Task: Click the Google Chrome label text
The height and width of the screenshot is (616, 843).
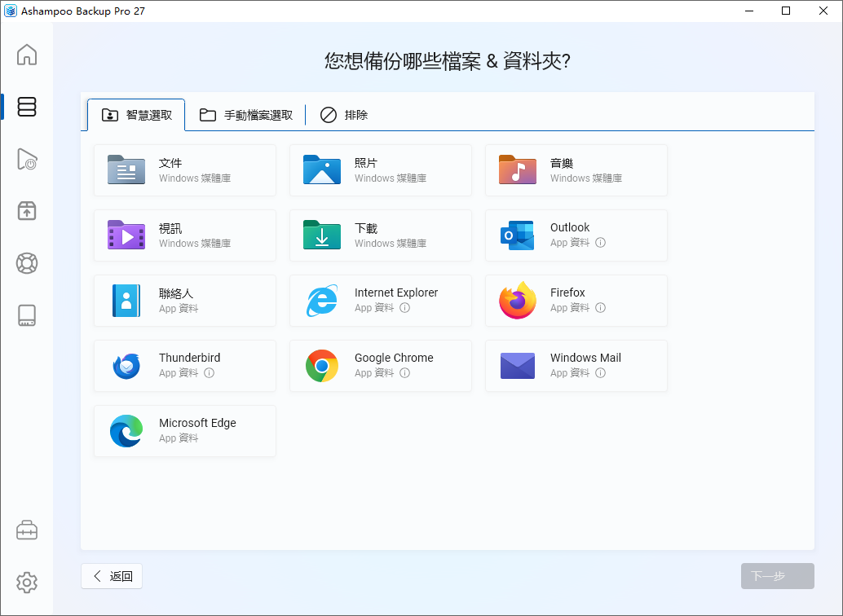Action: point(394,358)
